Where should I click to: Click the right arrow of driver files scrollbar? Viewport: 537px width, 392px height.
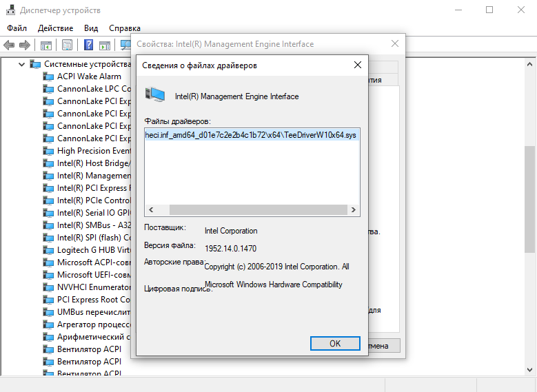[354, 210]
